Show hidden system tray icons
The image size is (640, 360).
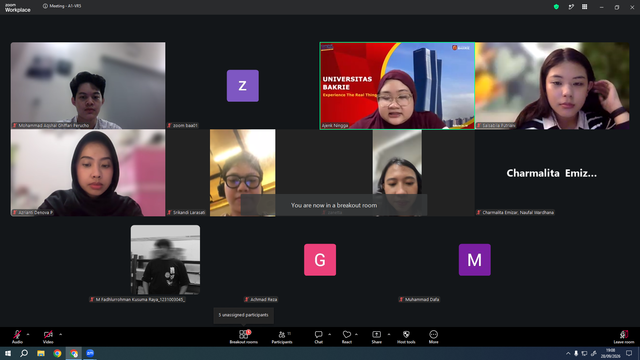pyautogui.click(x=568, y=353)
